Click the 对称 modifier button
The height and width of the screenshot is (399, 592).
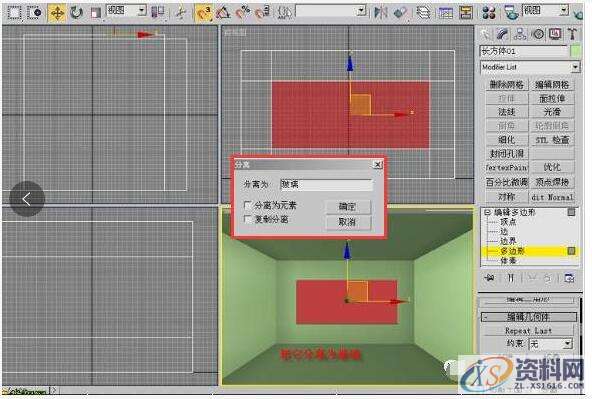506,197
